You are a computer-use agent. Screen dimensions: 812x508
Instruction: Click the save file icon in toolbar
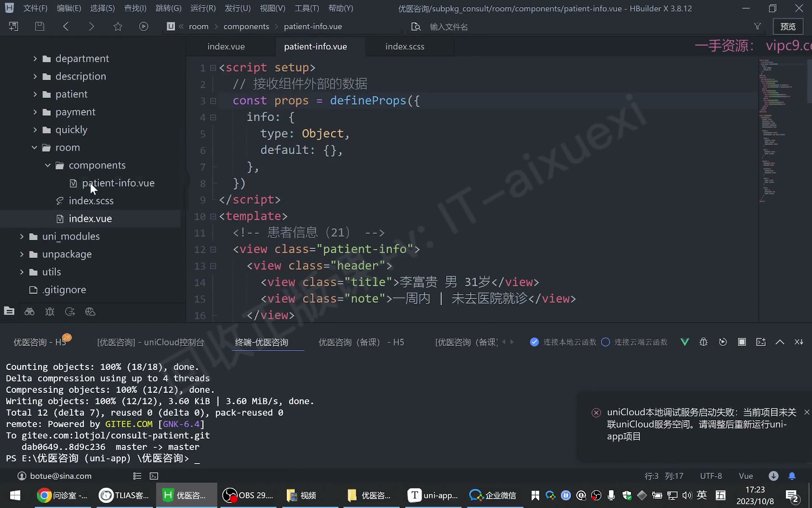[x=39, y=26]
